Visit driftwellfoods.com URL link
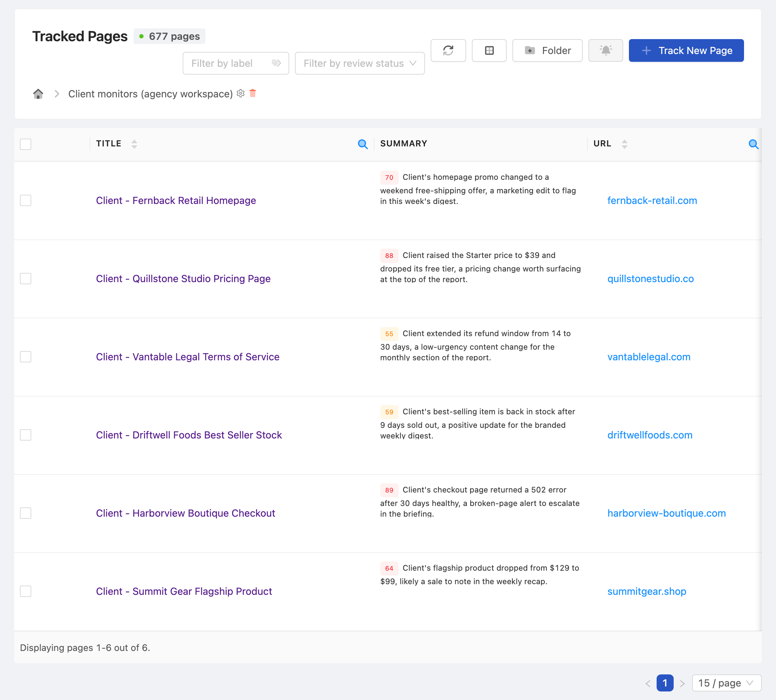This screenshot has height=700, width=776. (650, 435)
